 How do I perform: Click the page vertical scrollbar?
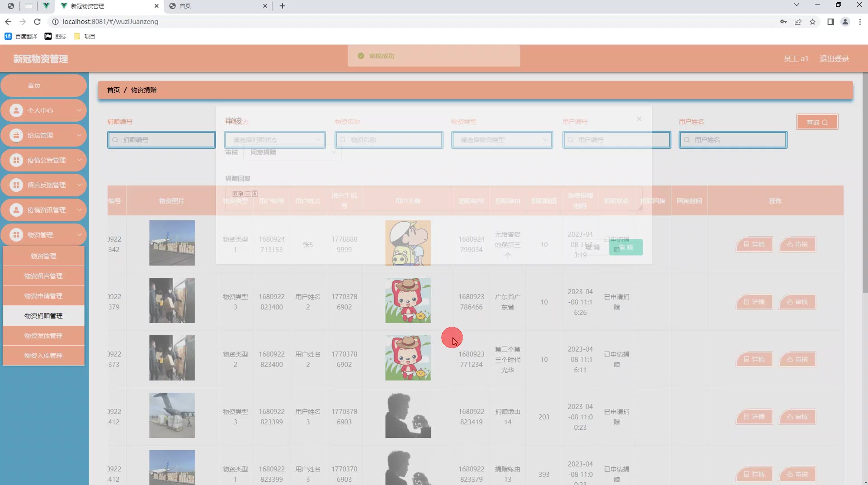865,183
